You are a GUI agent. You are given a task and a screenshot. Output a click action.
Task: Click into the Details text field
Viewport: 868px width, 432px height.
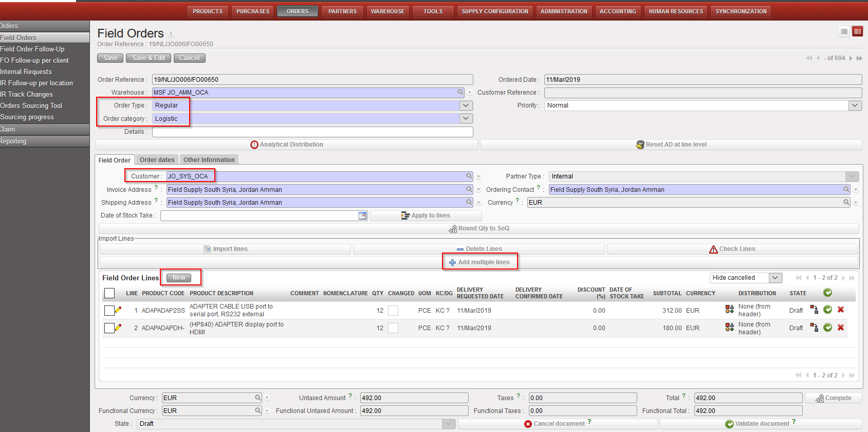312,132
